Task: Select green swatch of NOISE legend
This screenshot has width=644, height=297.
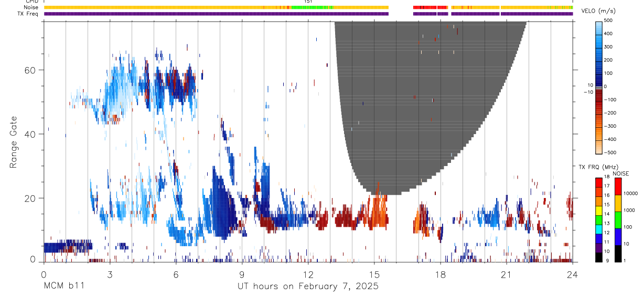Action: pos(618,220)
